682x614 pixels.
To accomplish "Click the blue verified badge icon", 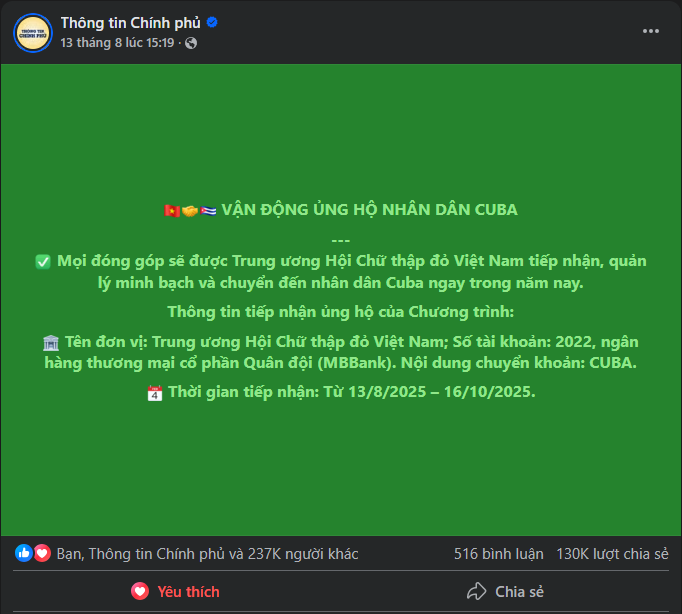I will [x=212, y=22].
